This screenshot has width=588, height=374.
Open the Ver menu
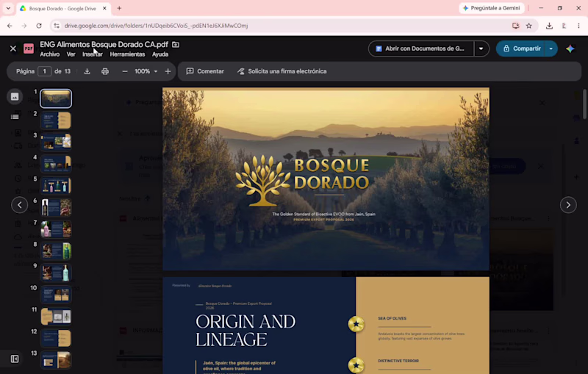71,54
